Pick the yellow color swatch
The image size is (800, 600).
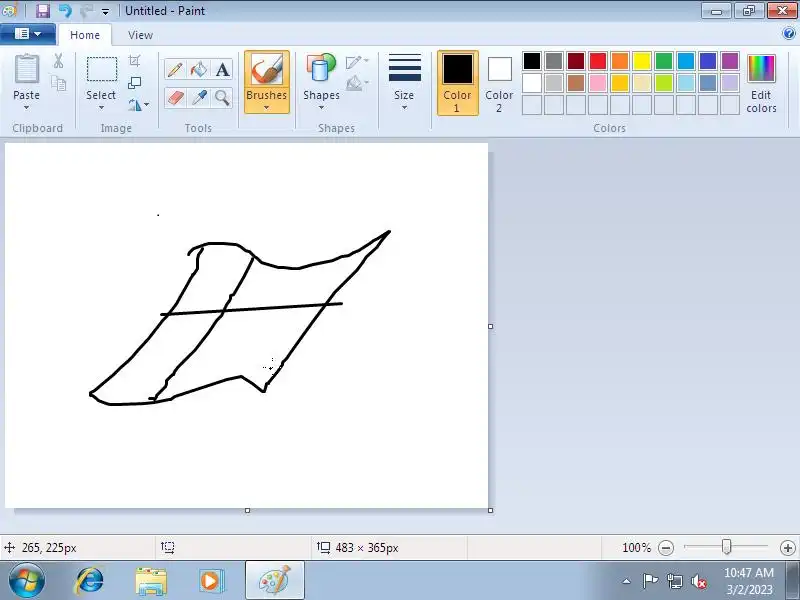[642, 61]
